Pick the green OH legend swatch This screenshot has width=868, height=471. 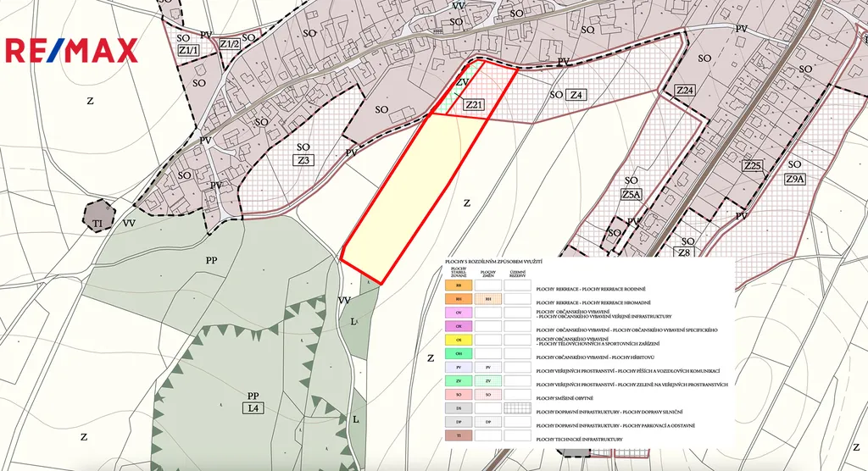(x=459, y=353)
